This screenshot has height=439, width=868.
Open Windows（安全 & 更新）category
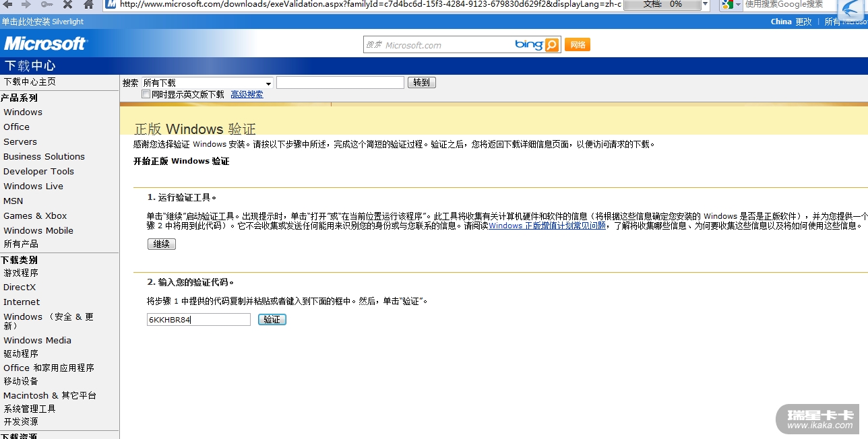[x=49, y=321]
